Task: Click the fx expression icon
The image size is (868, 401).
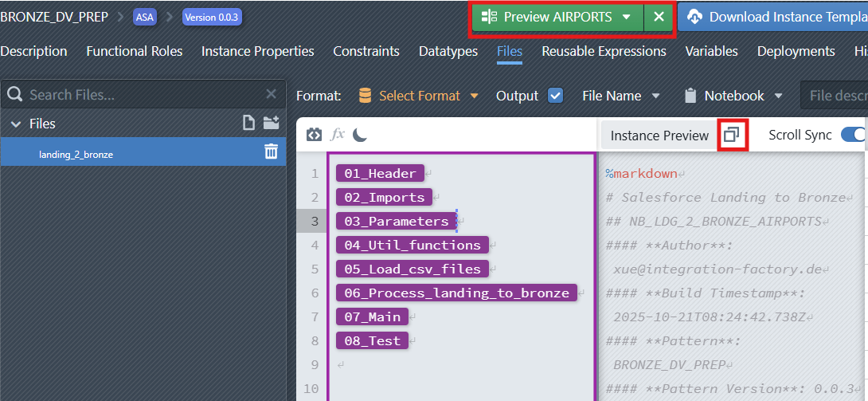Action: click(x=338, y=136)
